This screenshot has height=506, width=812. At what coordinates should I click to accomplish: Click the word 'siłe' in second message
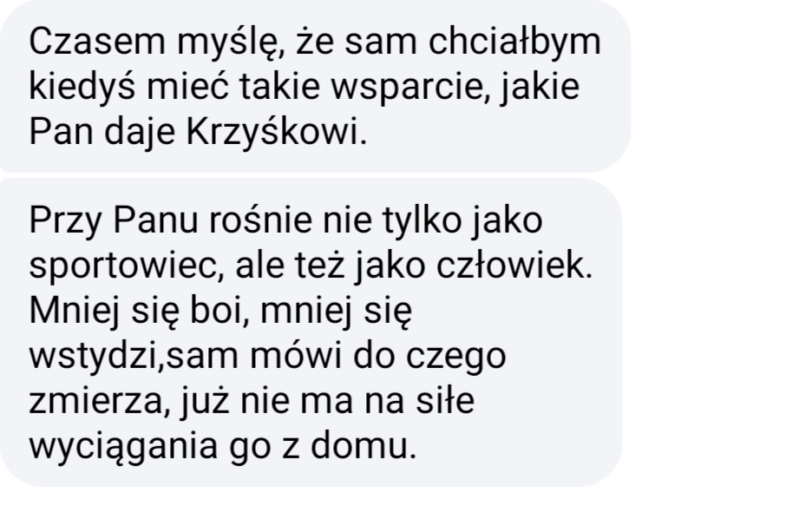445,400
